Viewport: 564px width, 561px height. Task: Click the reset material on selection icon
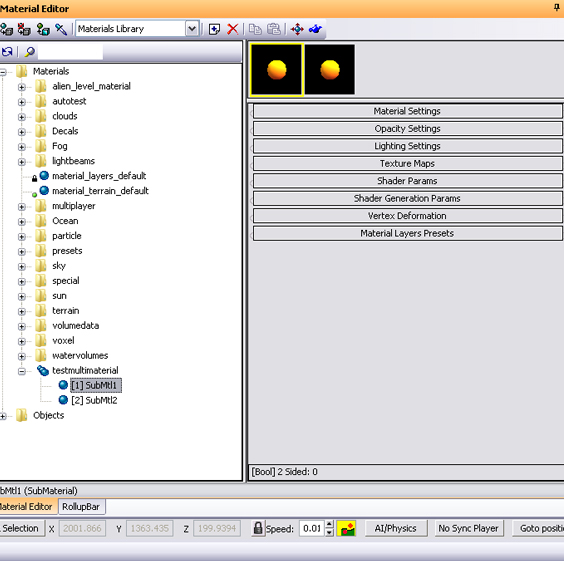(24, 29)
